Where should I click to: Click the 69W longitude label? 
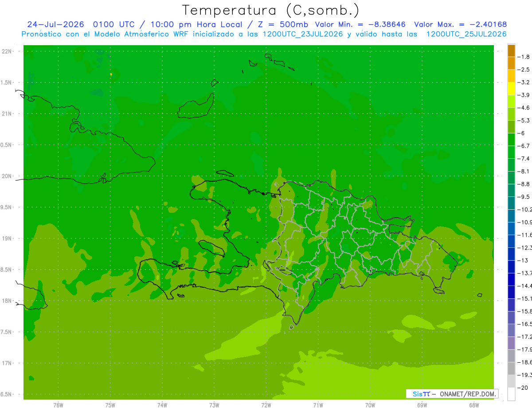tap(422, 405)
